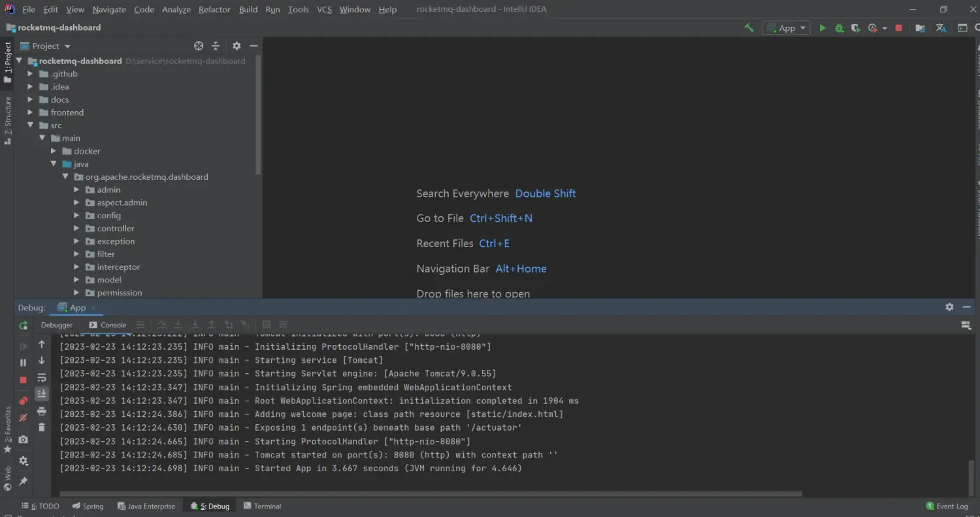The width and height of the screenshot is (980, 517).
Task: Expand the docker folder
Action: coord(54,151)
